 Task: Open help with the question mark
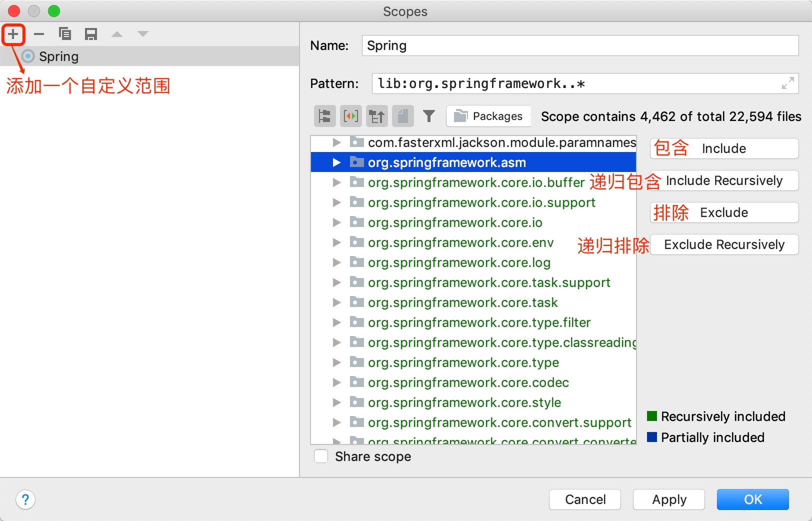(25, 499)
